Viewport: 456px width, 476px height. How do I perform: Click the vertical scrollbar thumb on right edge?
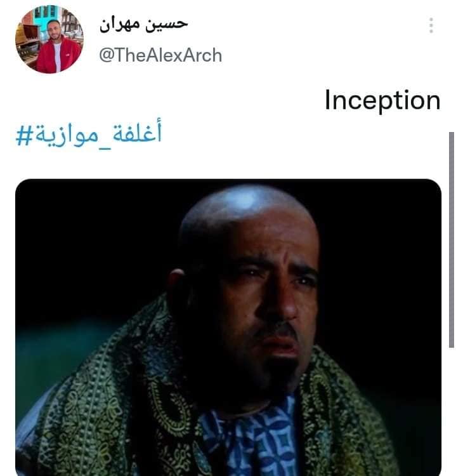tap(452, 239)
